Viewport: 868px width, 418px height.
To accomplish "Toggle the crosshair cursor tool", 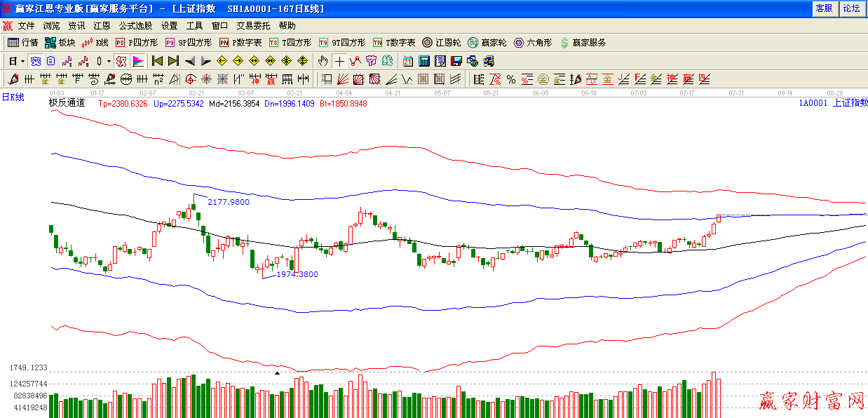I will (340, 61).
